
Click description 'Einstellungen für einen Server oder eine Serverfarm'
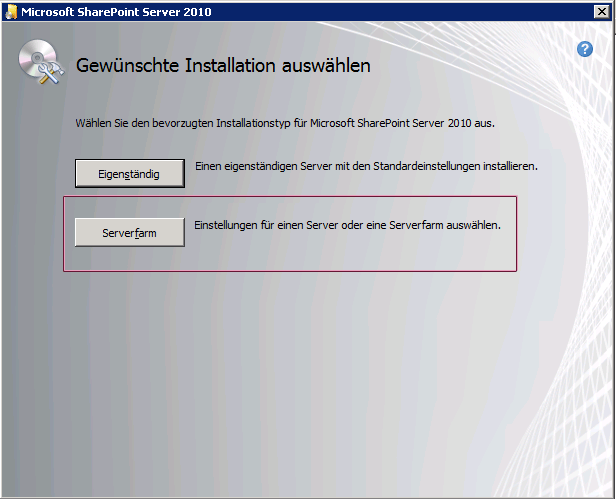(319, 225)
